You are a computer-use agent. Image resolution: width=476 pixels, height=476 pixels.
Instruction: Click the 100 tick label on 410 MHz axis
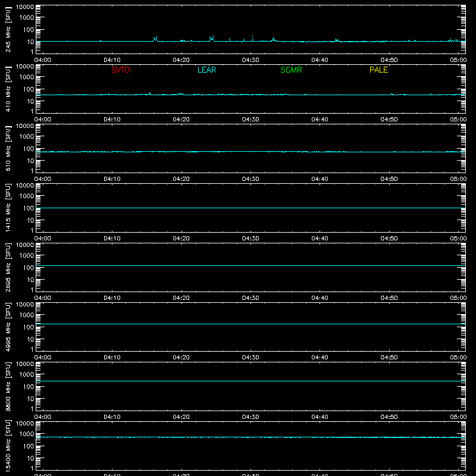coord(29,89)
